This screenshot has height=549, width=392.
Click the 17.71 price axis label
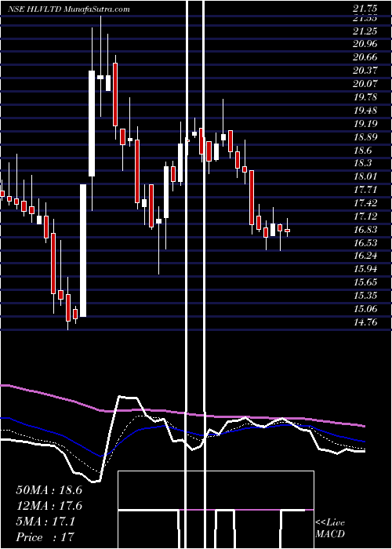[x=365, y=190]
